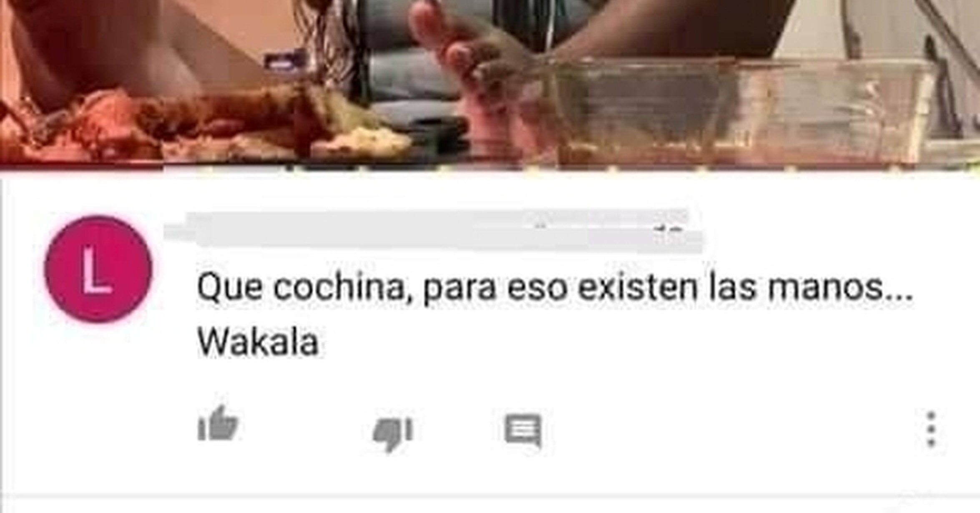The image size is (980, 513).
Task: Reply to the commenter with letter L avatar
Action: point(523,430)
